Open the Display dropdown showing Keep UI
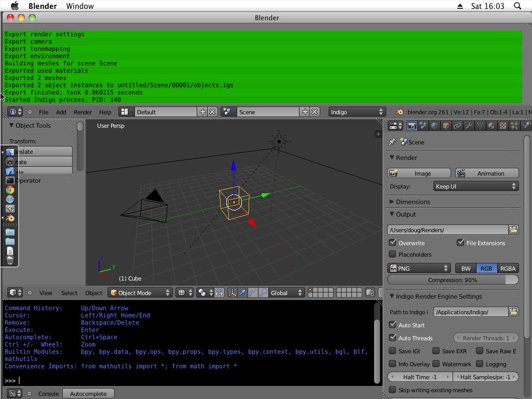This screenshot has width=532, height=399. (476, 186)
